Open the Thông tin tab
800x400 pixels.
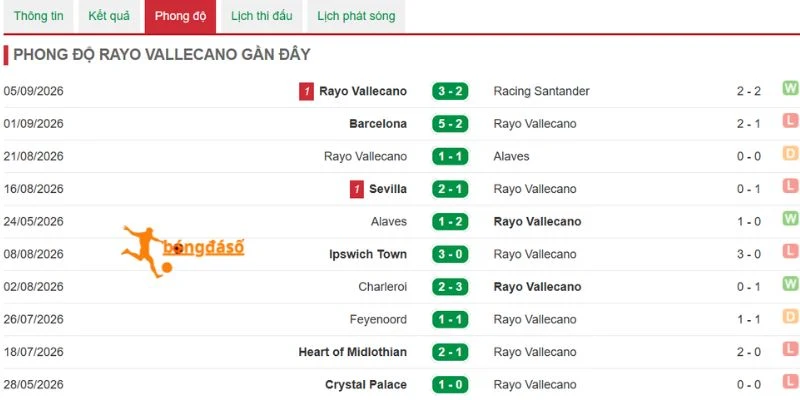(x=39, y=16)
